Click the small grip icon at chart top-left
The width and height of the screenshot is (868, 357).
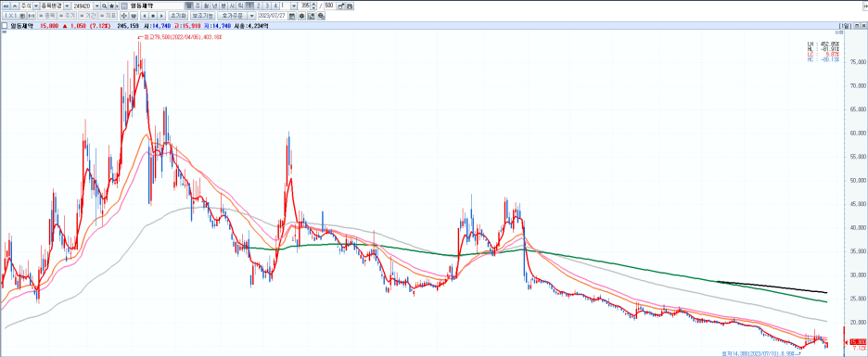click(x=5, y=32)
